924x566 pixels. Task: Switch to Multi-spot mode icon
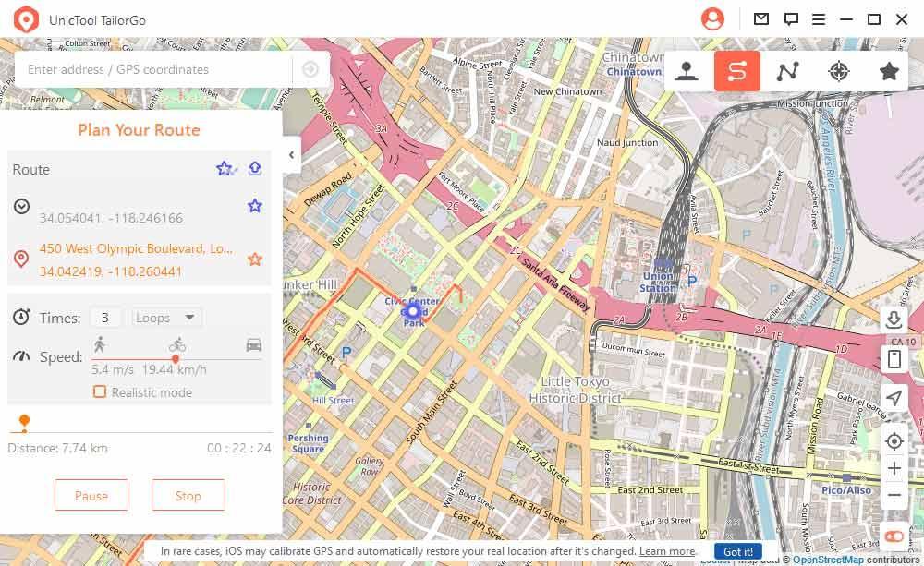(788, 71)
